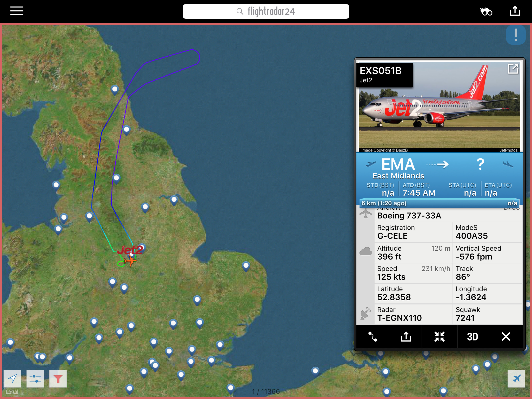Click the flightradar24 search field

(266, 11)
